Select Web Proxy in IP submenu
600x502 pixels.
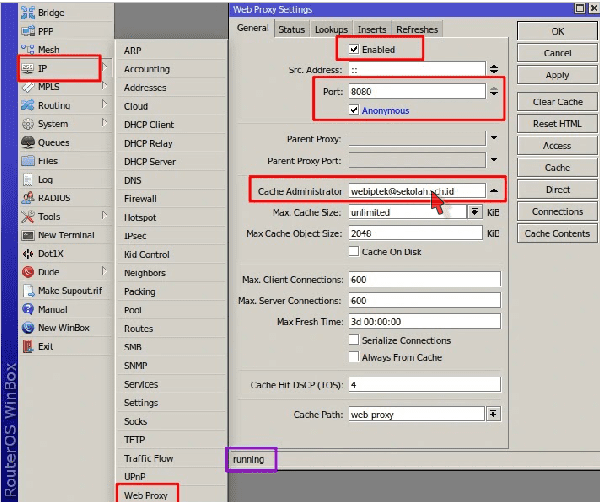point(145,494)
